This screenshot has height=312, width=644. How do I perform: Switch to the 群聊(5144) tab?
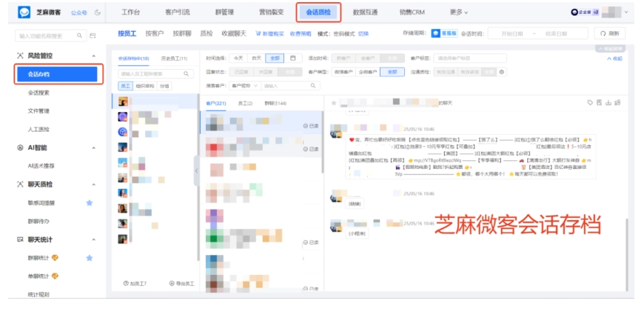click(275, 103)
